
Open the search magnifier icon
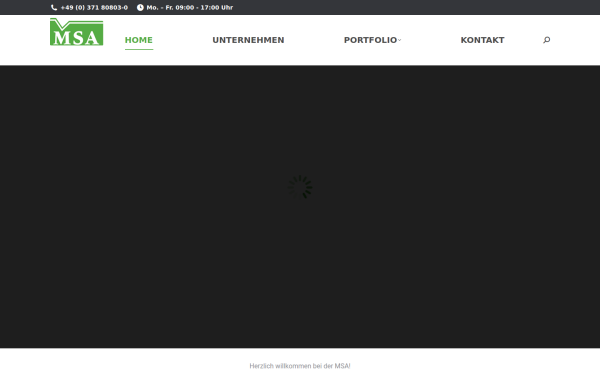[546, 40]
